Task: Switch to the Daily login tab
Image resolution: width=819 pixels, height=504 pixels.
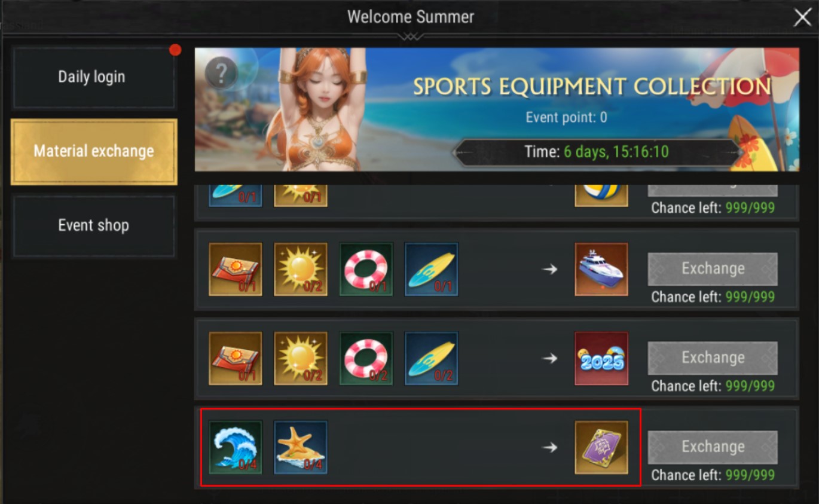Action: (x=93, y=77)
